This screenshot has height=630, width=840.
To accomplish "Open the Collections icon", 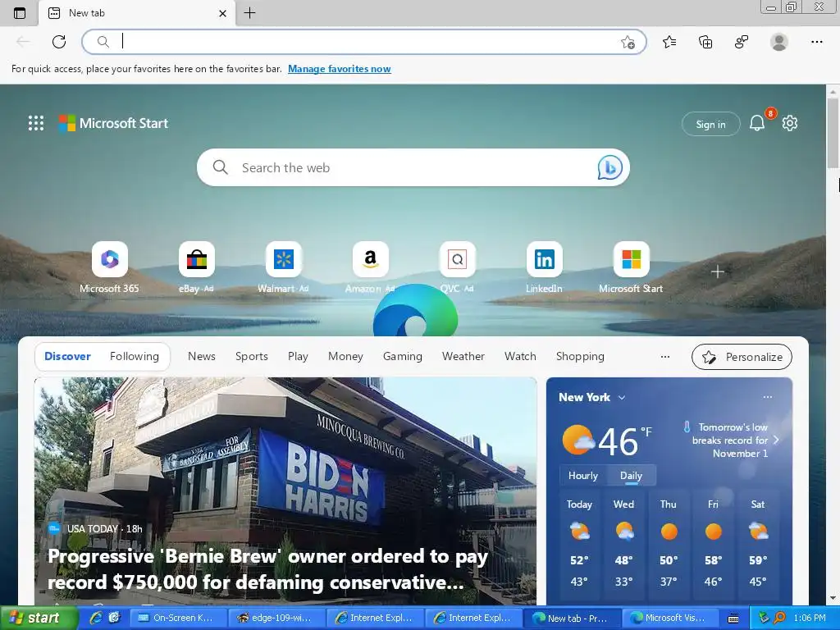I will click(705, 42).
